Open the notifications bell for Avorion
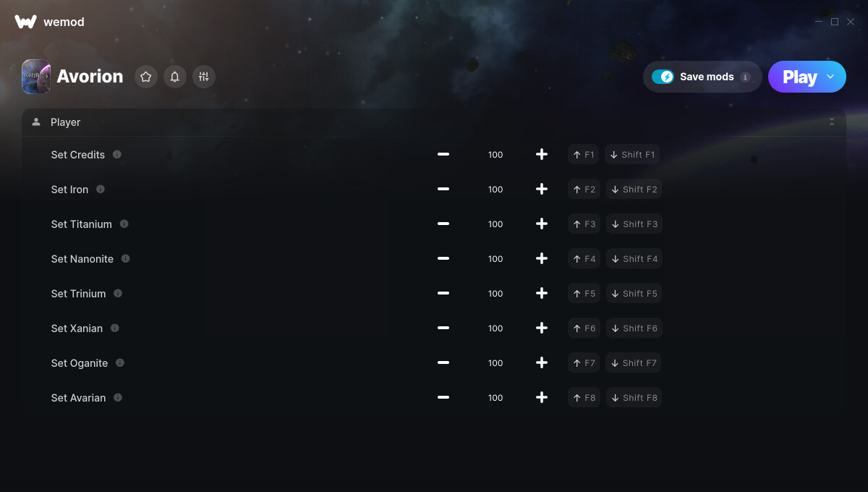868x492 pixels. coord(175,77)
